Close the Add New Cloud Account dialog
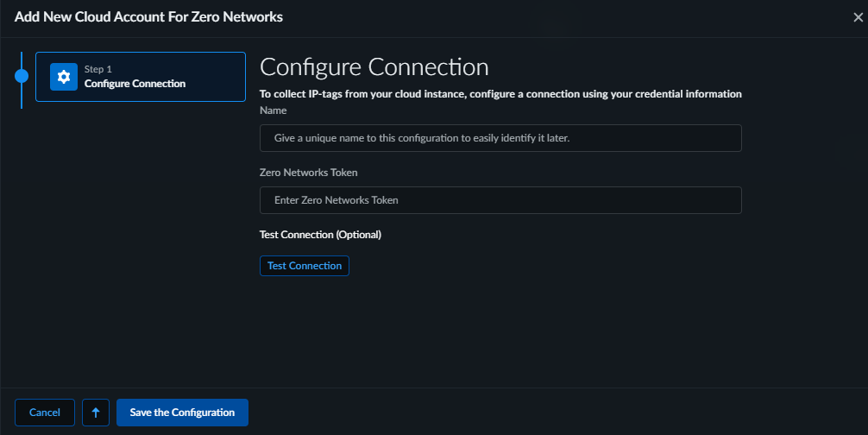868x435 pixels. 857,17
